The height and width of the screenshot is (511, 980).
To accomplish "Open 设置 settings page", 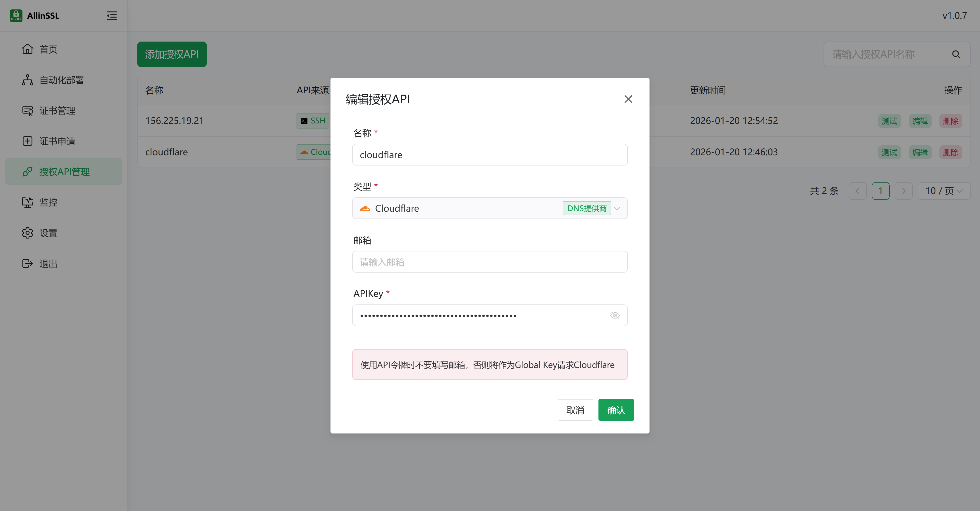I will pyautogui.click(x=64, y=233).
